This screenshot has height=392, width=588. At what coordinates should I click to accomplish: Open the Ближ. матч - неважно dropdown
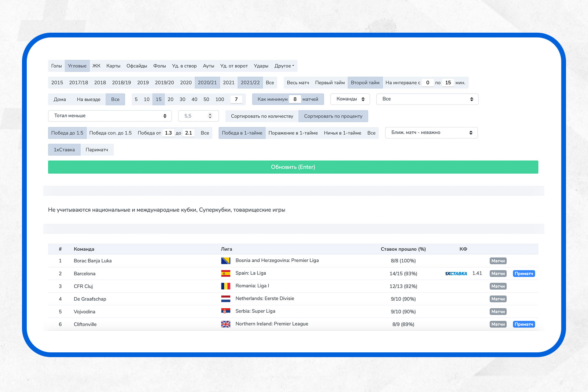pyautogui.click(x=431, y=133)
